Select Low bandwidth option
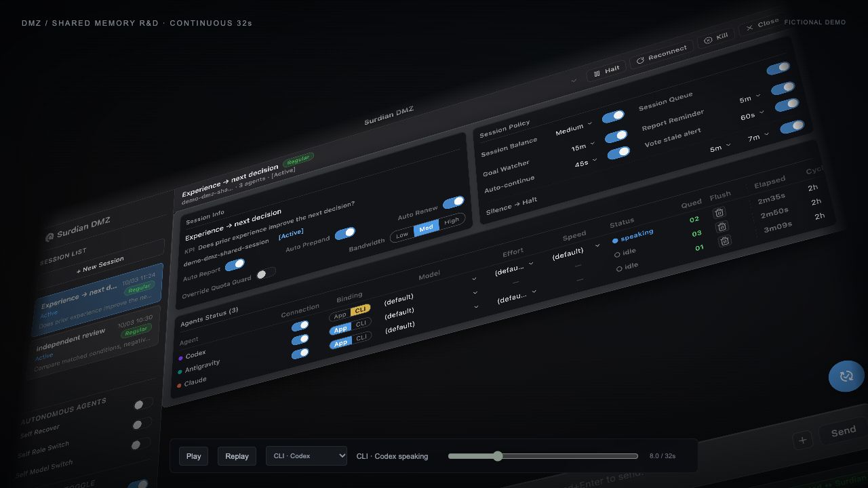This screenshot has height=488, width=868. click(x=402, y=235)
